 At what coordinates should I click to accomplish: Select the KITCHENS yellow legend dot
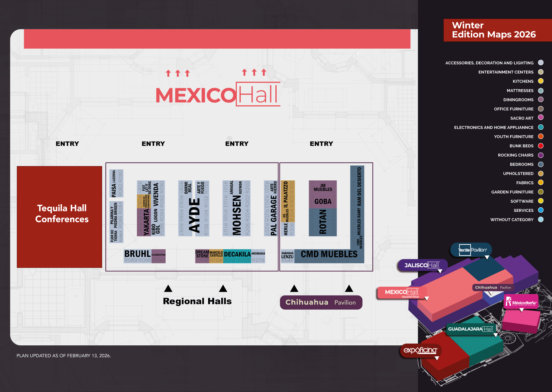click(x=541, y=81)
